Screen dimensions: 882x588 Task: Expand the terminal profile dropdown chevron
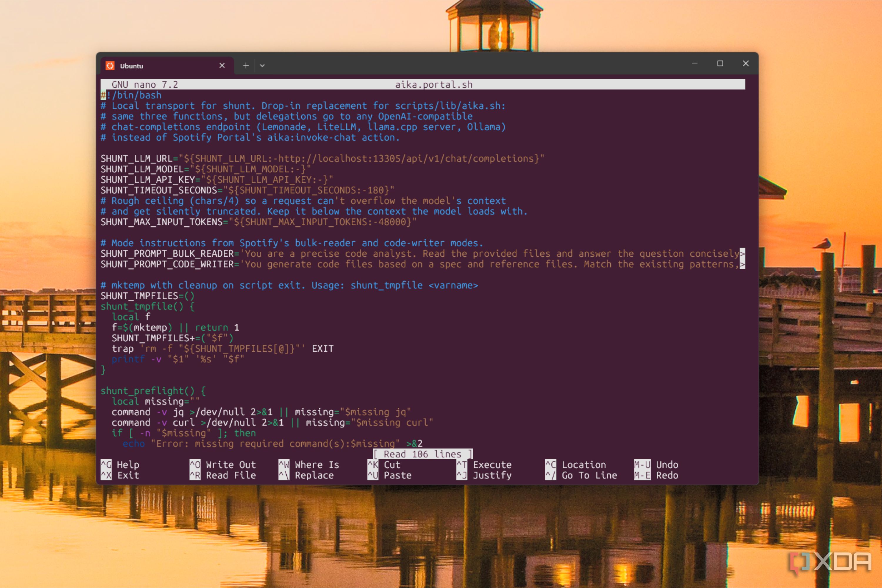(262, 66)
